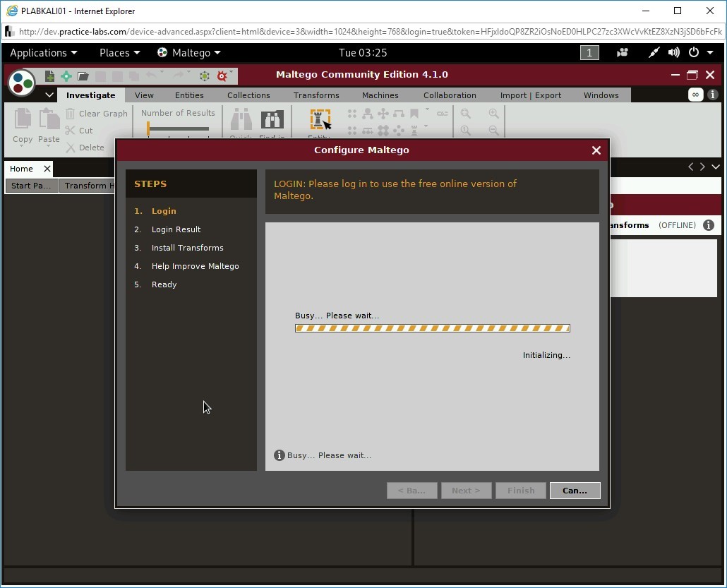Viewport: 727px width, 588px height.
Task: Click the Transforms OFFLINE info icon
Action: [x=709, y=225]
